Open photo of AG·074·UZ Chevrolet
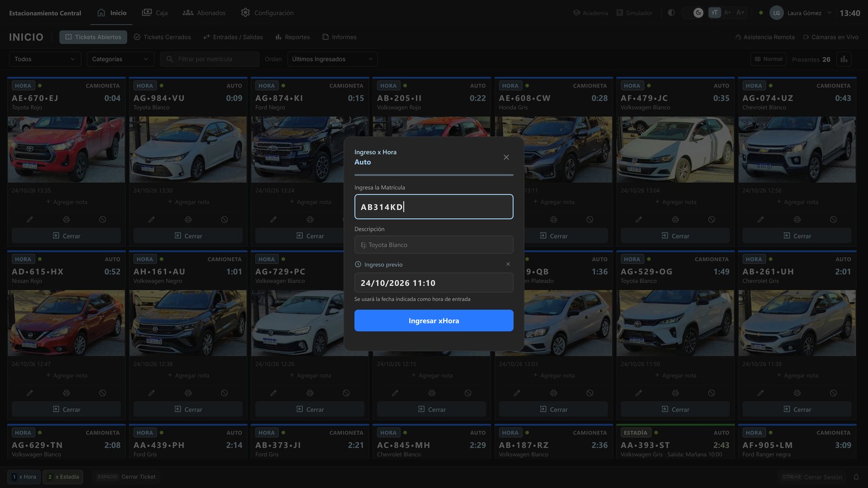The image size is (868, 488). point(797,150)
